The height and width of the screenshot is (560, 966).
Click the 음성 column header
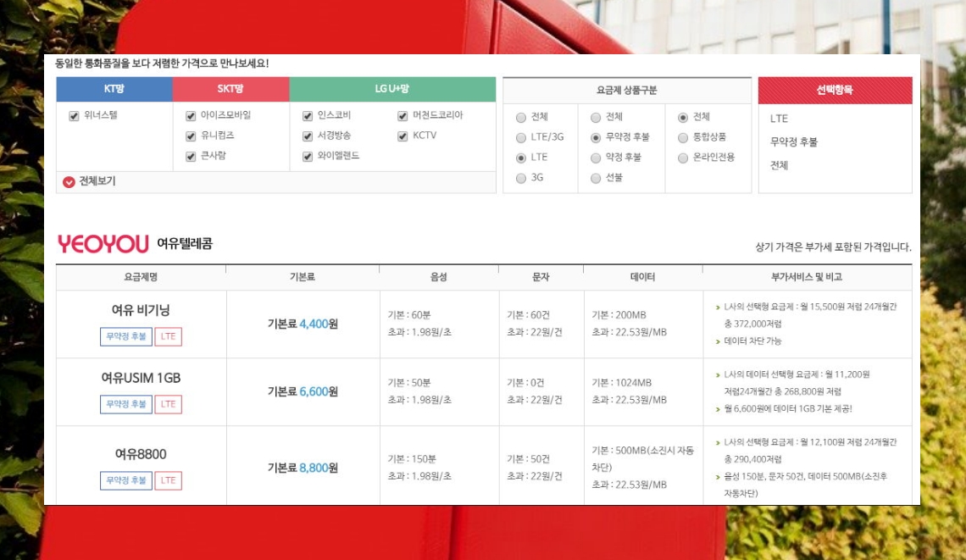click(439, 277)
